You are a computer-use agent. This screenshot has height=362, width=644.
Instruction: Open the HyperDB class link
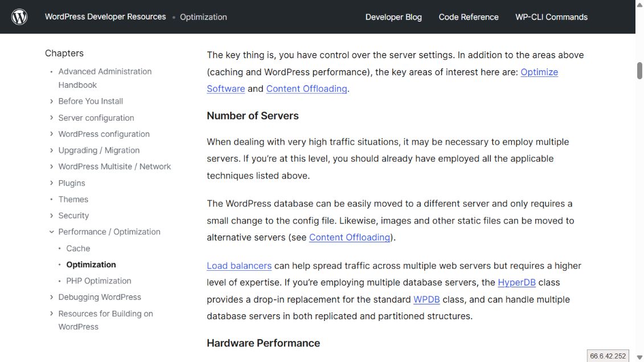click(x=516, y=283)
